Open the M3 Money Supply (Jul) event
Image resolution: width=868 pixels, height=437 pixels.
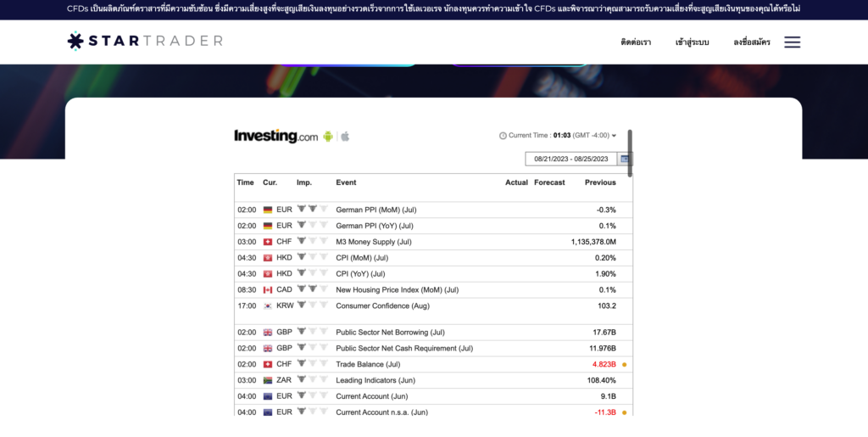pos(374,242)
